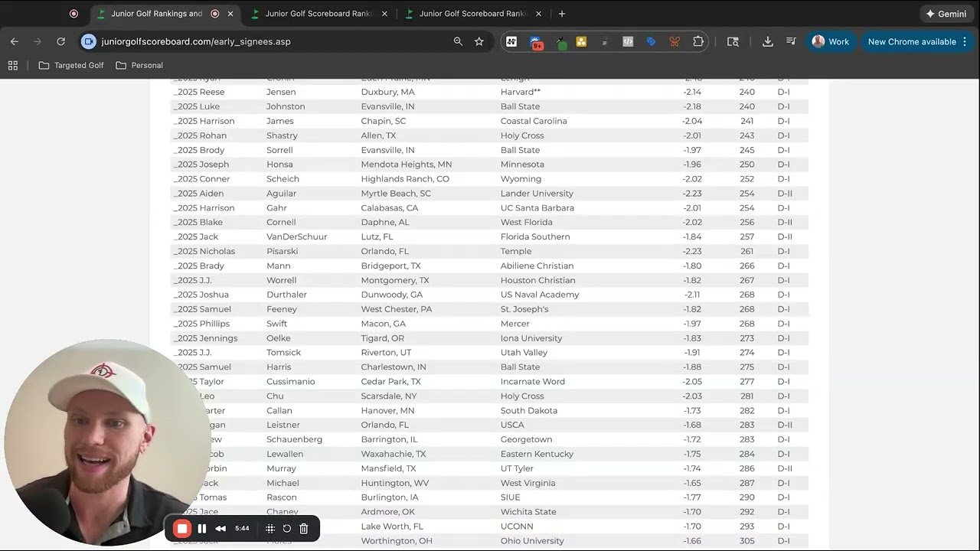Open the blur effects dotted grid icon
The image size is (980, 551).
click(x=270, y=528)
